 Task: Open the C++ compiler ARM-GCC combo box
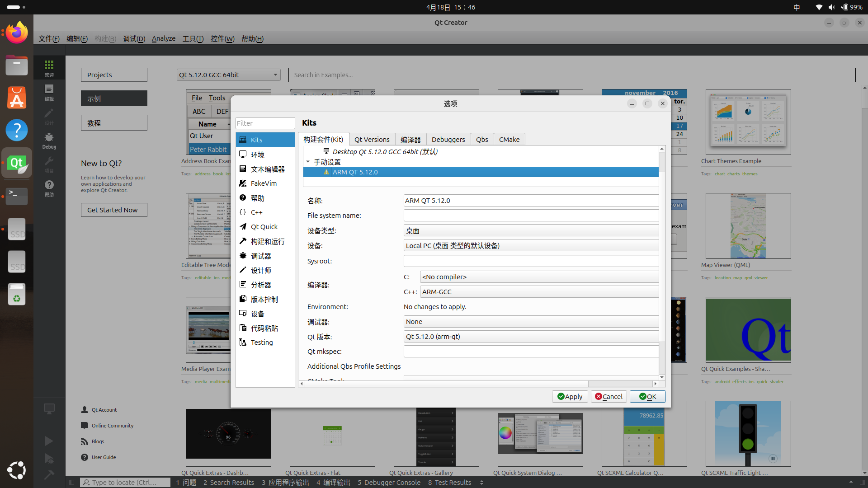click(x=538, y=292)
